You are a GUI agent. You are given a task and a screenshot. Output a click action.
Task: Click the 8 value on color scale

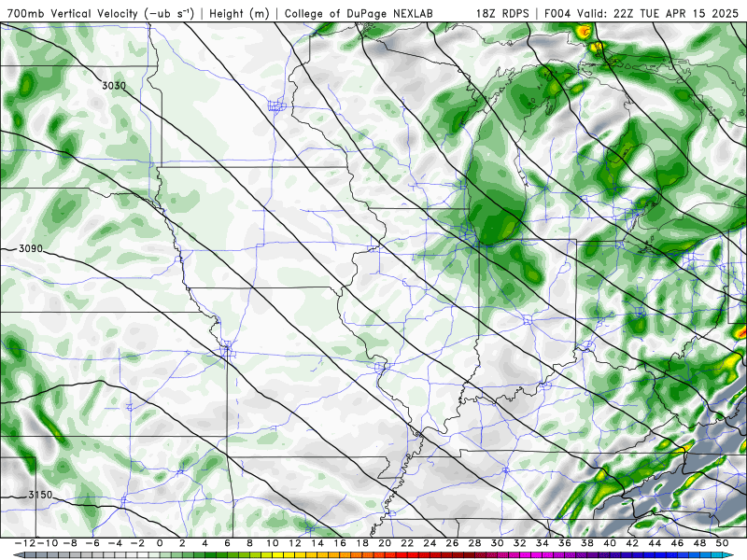pyautogui.click(x=249, y=543)
